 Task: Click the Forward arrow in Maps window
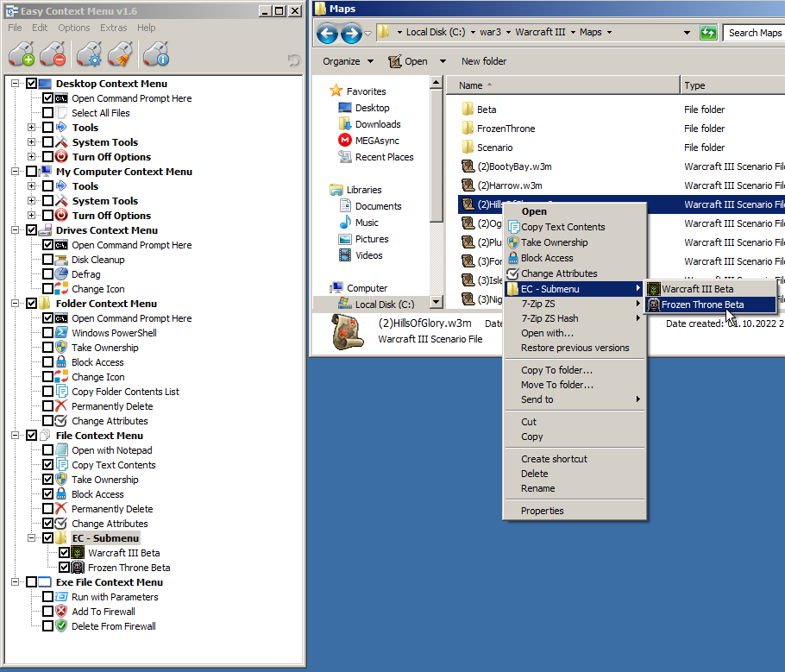click(351, 34)
